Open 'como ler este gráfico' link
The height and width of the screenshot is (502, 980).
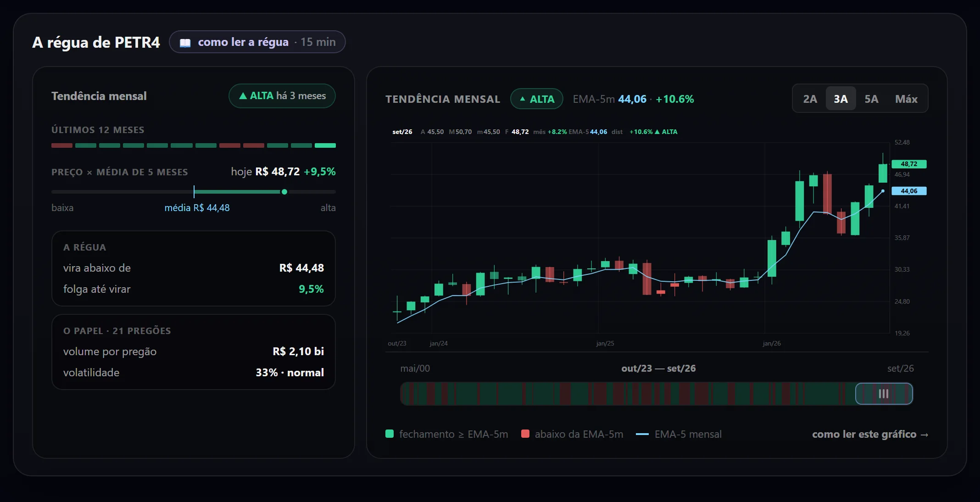(x=870, y=434)
